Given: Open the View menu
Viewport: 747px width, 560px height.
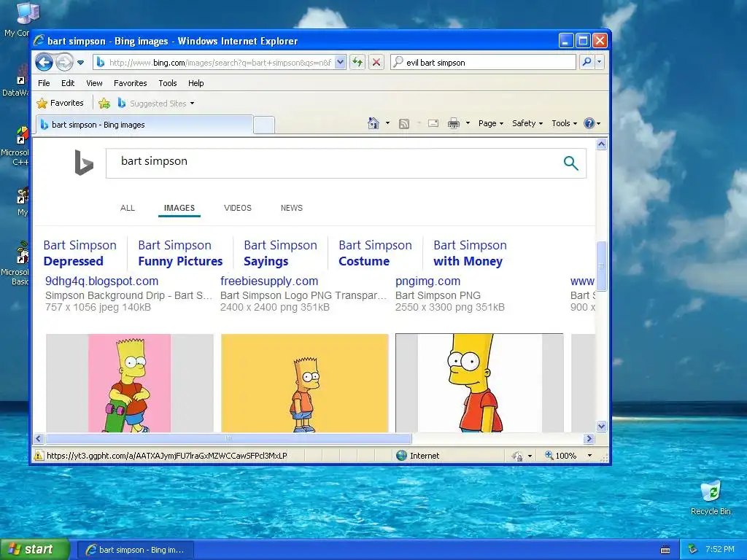Looking at the screenshot, I should 94,83.
